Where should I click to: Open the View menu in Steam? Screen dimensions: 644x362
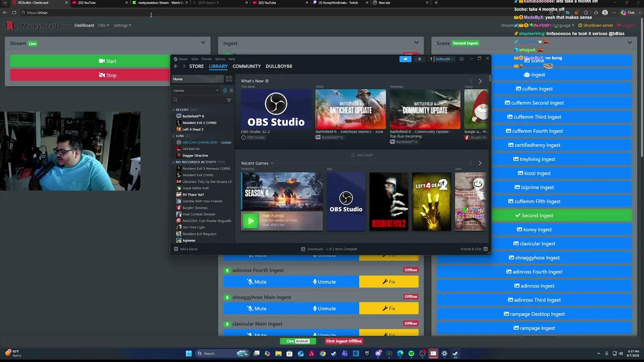click(194, 59)
